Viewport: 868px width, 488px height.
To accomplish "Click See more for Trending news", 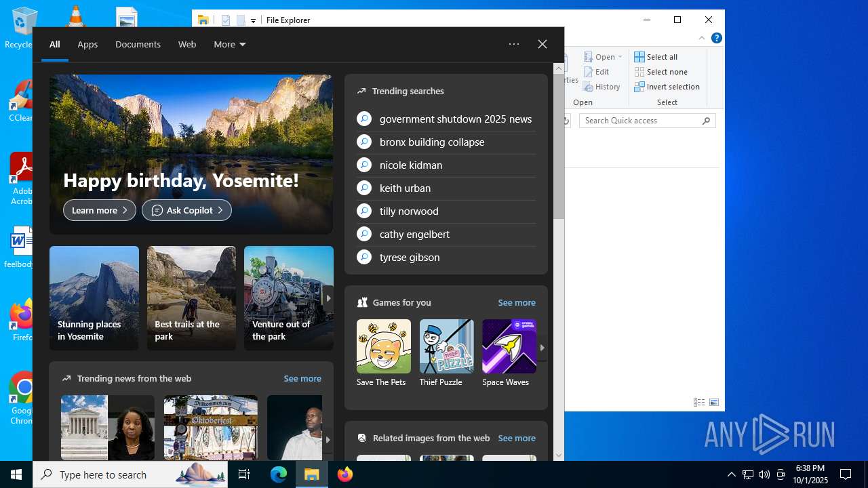I will pyautogui.click(x=302, y=378).
